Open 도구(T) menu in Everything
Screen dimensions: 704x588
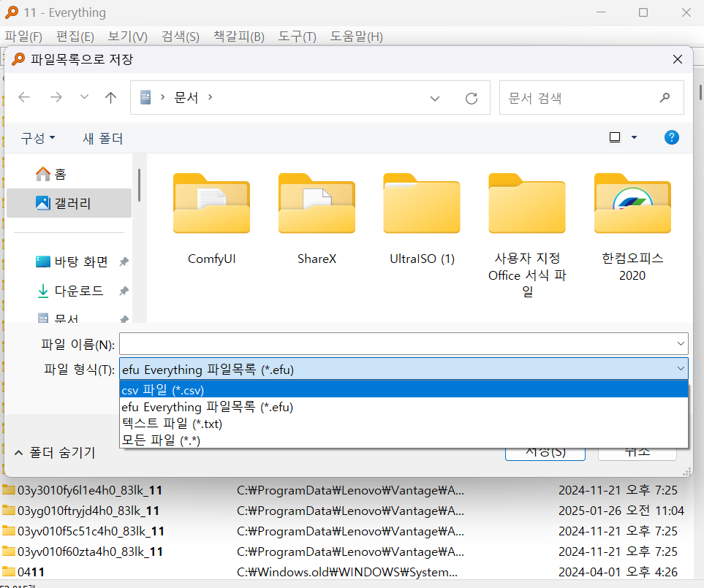297,37
